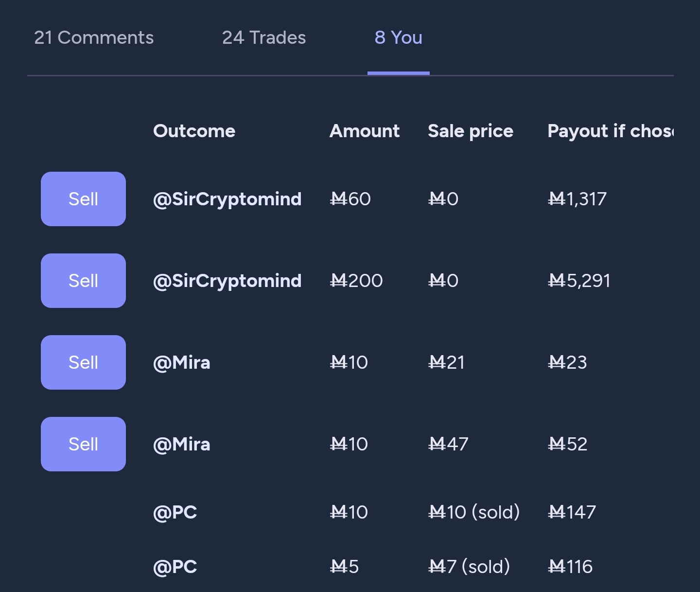700x592 pixels.
Task: Click the Ṁ7 (sold) sale price
Action: pyautogui.click(x=469, y=567)
